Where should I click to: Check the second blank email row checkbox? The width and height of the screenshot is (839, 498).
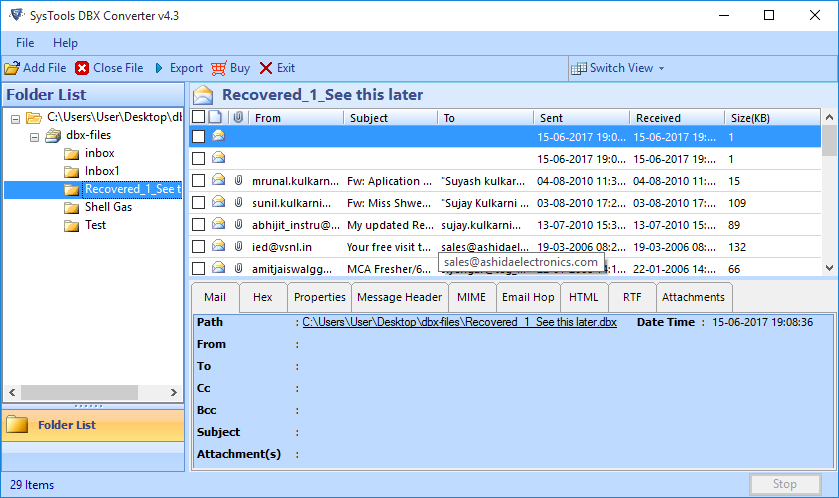199,159
